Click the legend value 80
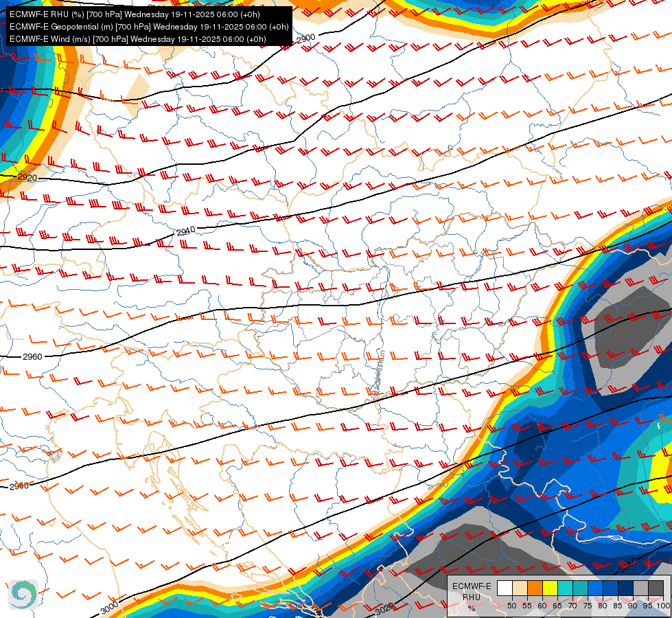Screen dimensions: 672x618 pos(603,606)
